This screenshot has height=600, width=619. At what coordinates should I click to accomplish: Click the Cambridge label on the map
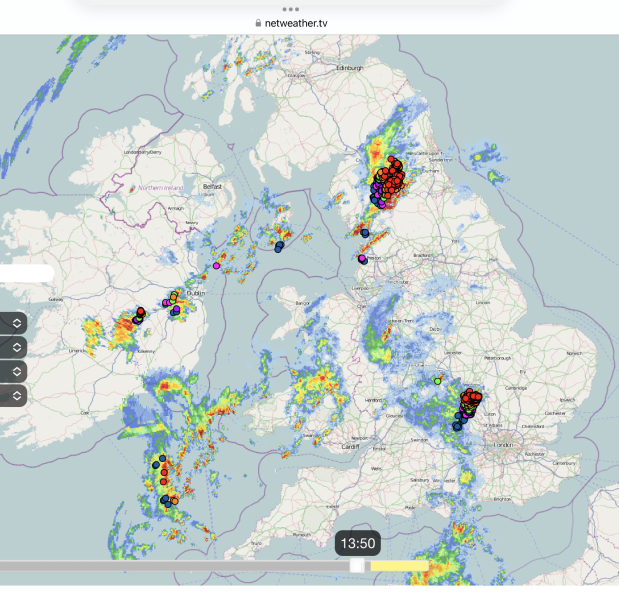(516, 388)
